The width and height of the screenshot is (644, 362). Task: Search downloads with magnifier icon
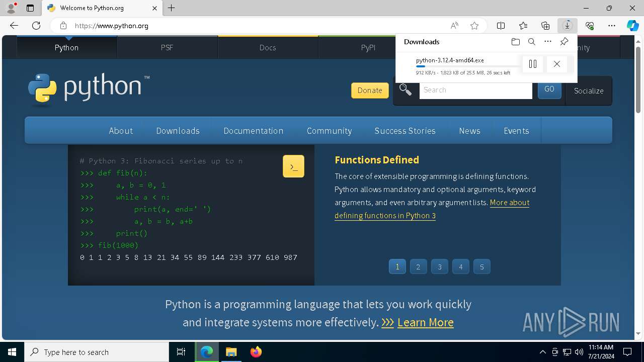coord(531,42)
